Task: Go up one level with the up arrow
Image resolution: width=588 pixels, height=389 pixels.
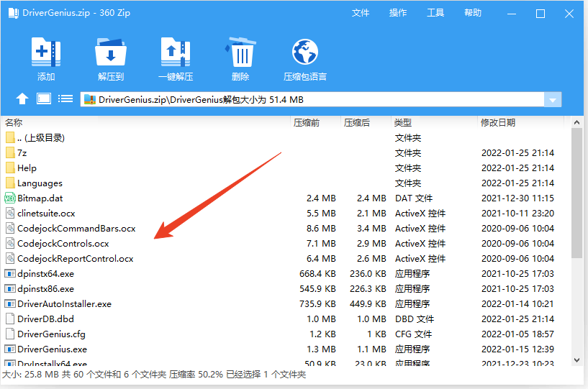Action: pos(22,99)
